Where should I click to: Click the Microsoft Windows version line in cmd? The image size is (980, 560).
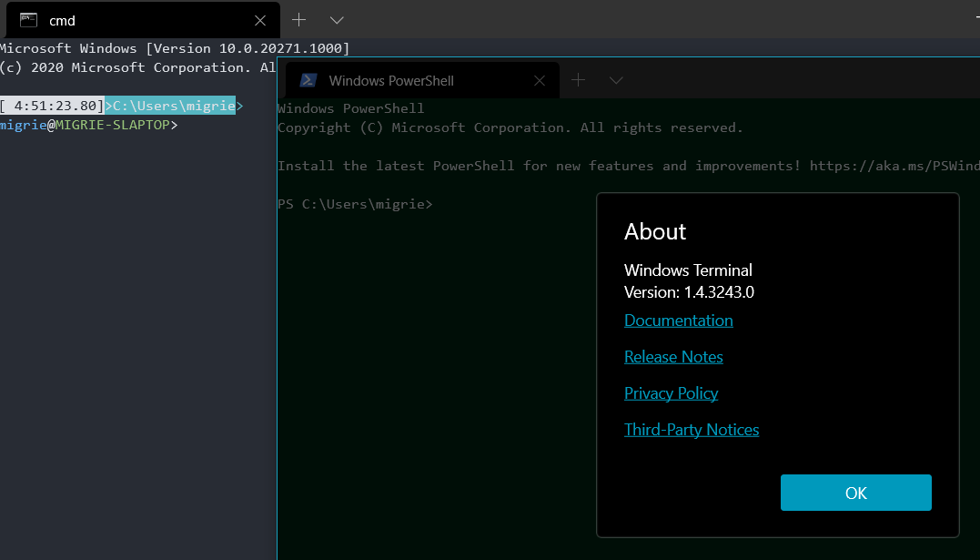pos(175,48)
